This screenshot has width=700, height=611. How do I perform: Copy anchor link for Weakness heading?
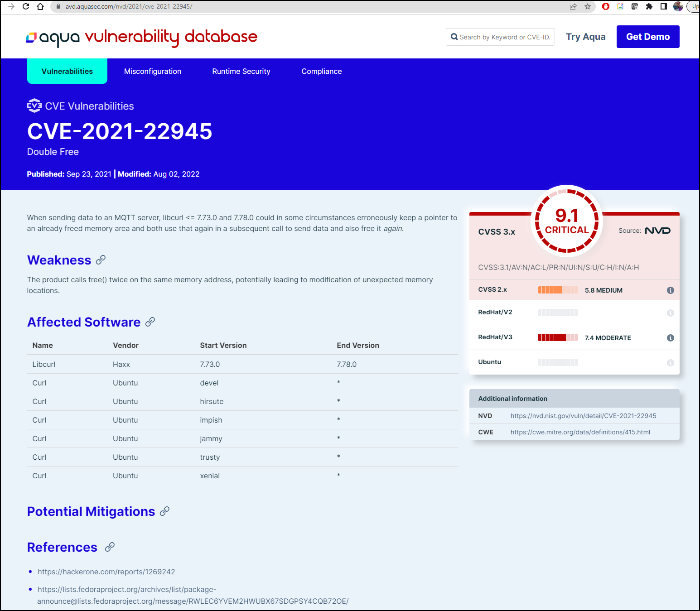tap(101, 260)
